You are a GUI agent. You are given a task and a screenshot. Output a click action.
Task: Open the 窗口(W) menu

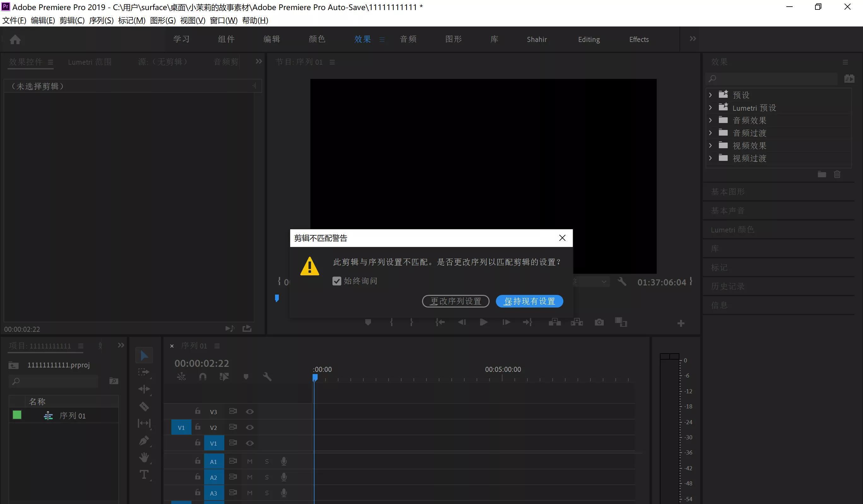pyautogui.click(x=223, y=21)
